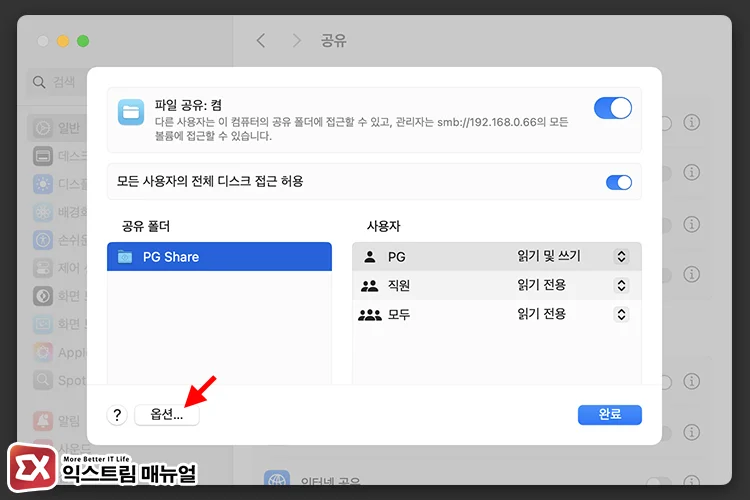Screen dimensions: 750x500
Task: Open General (일반) in the Settings sidebar
Action: click(x=57, y=128)
